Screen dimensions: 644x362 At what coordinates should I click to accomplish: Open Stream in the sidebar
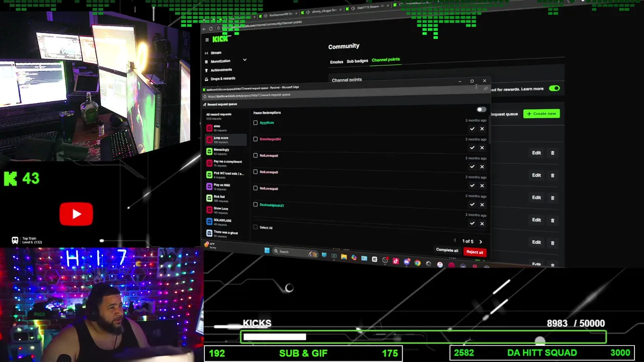[x=216, y=53]
